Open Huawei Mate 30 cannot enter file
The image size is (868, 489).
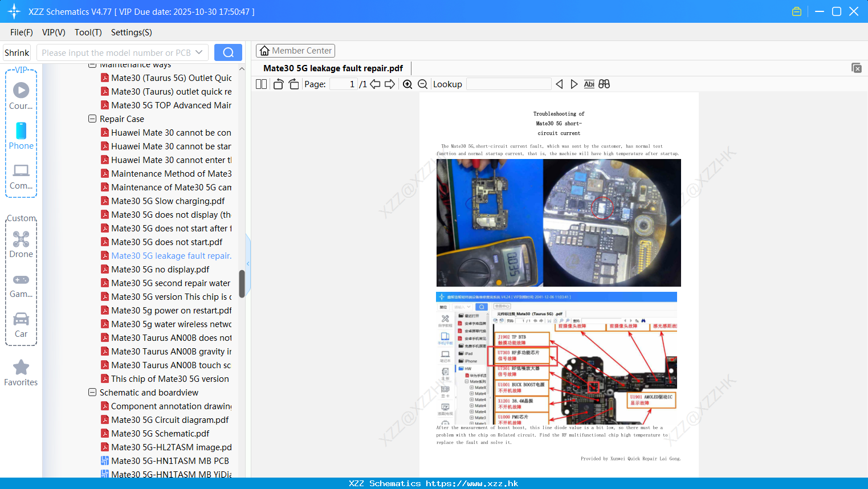(166, 160)
